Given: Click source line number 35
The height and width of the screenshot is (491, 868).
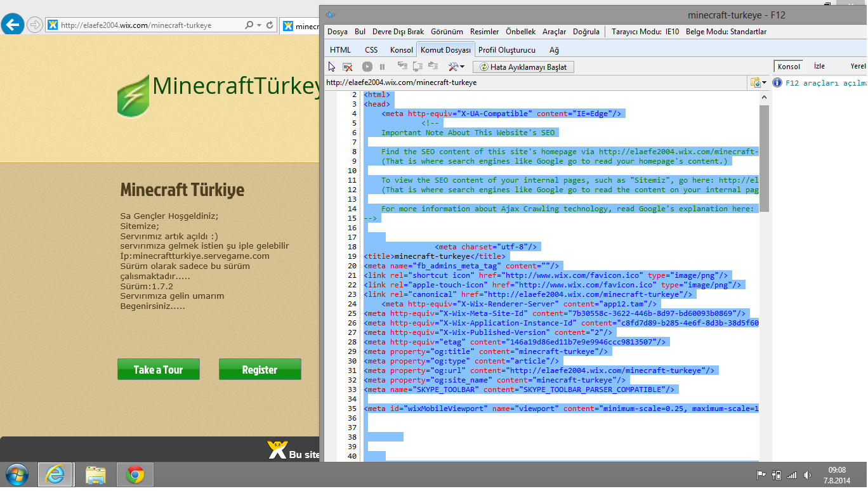Looking at the screenshot, I should click(x=353, y=409).
